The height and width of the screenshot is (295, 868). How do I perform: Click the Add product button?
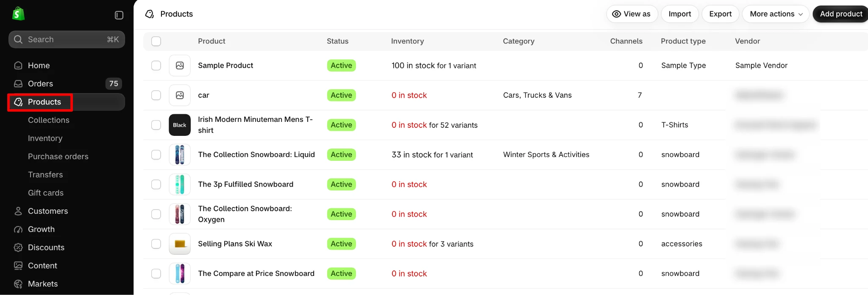click(840, 14)
